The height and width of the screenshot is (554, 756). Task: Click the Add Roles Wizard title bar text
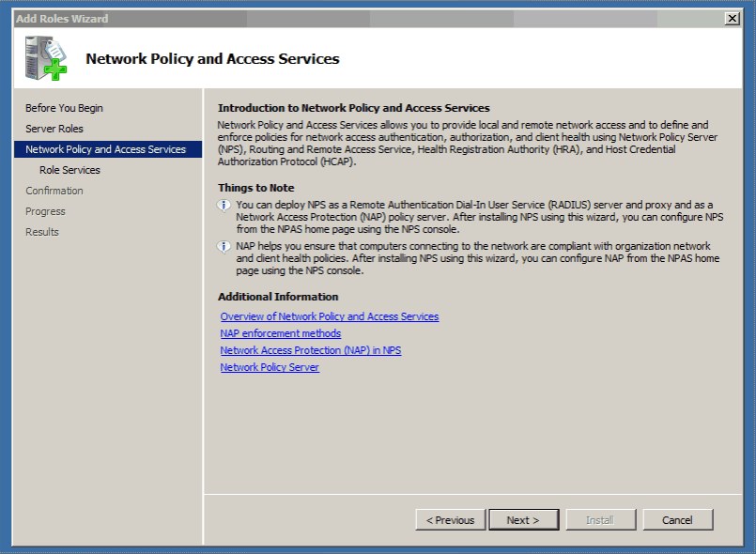[62, 19]
